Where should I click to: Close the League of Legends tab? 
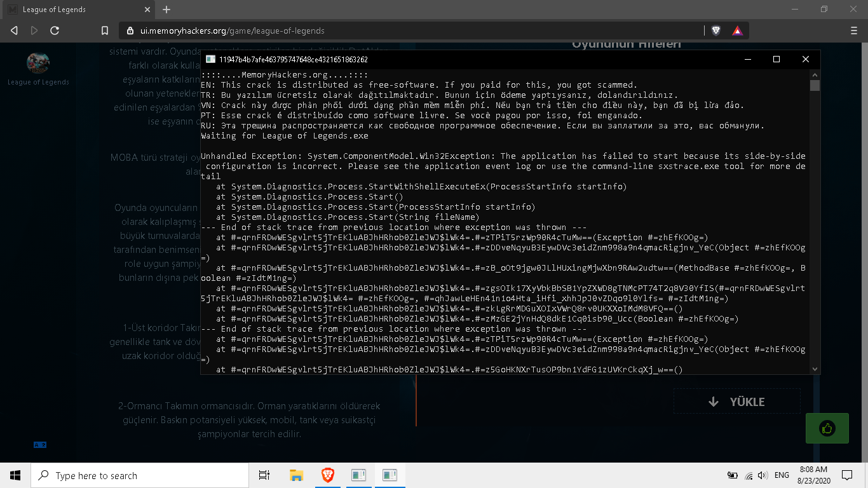[147, 10]
